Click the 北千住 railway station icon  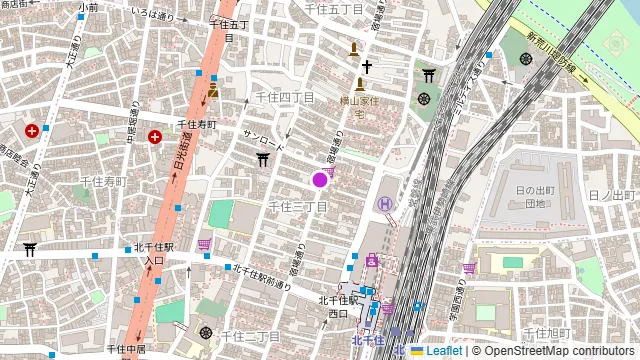pos(395,331)
